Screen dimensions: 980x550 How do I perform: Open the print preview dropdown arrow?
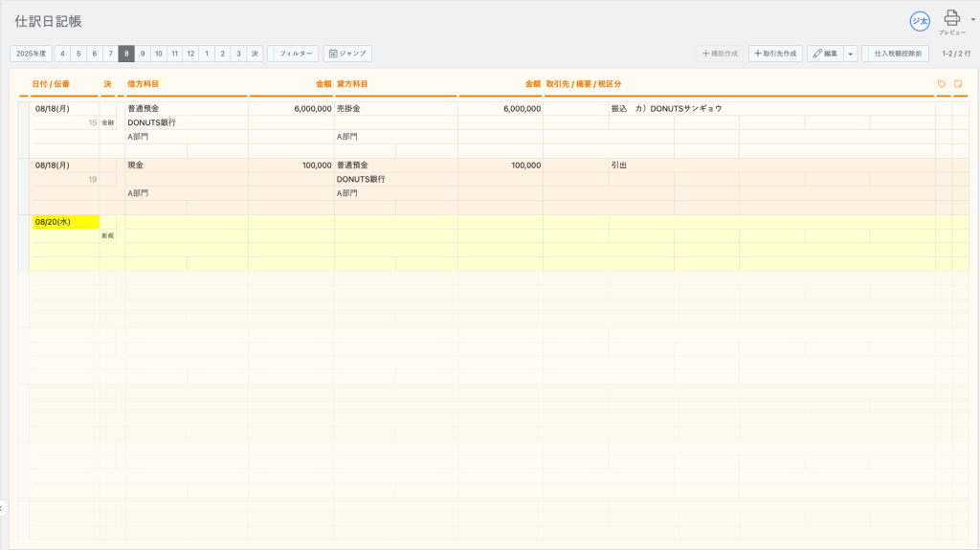972,18
